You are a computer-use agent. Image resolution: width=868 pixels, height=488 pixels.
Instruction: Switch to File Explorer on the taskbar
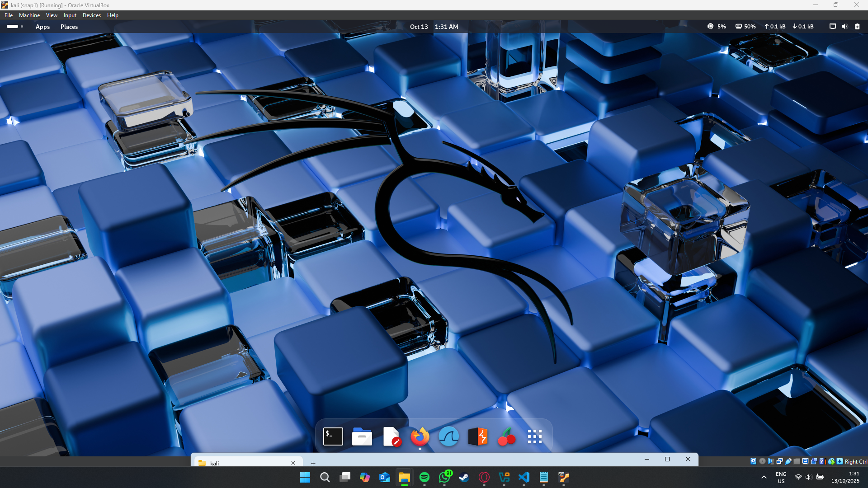[405, 477]
